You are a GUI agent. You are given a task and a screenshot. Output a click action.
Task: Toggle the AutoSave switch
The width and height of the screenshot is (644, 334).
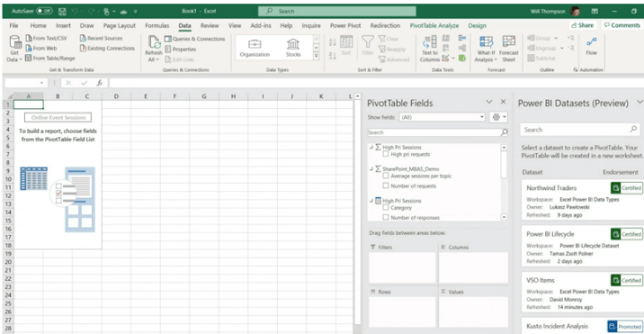pyautogui.click(x=44, y=11)
